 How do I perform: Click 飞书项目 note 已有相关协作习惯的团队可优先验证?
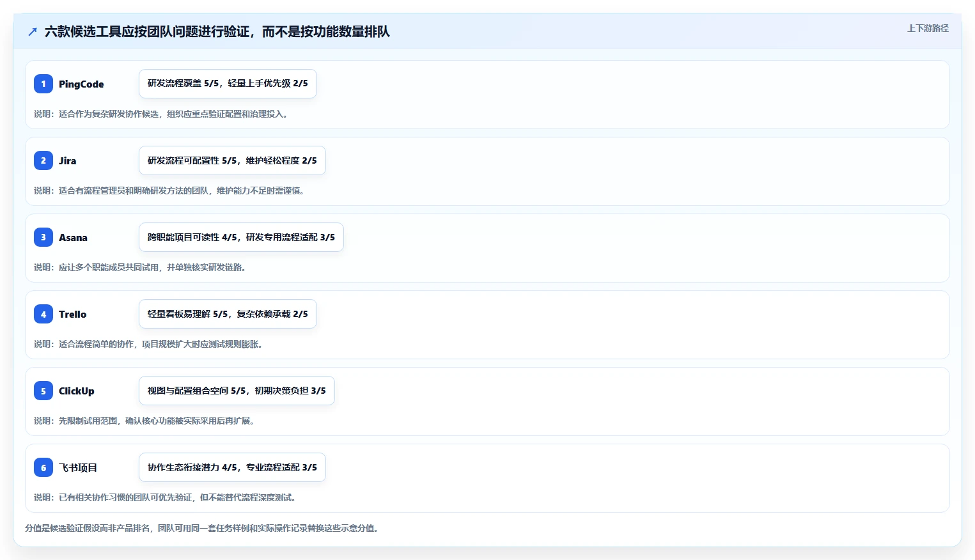pos(165,497)
